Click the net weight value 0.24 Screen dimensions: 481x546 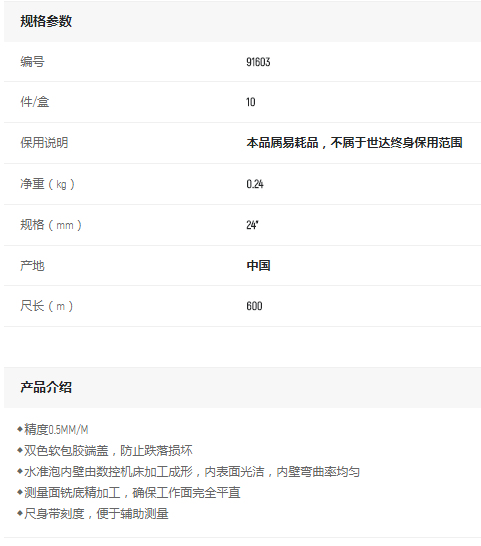tap(255, 184)
